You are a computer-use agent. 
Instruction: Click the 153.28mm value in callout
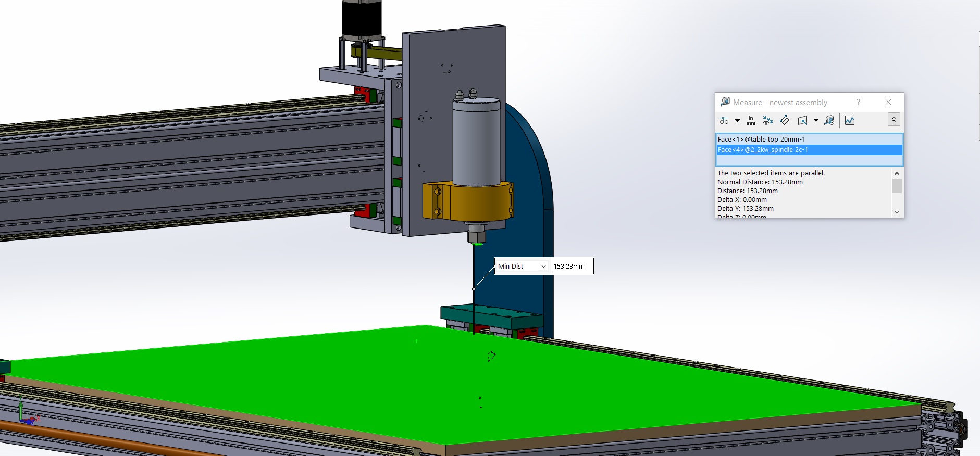571,266
